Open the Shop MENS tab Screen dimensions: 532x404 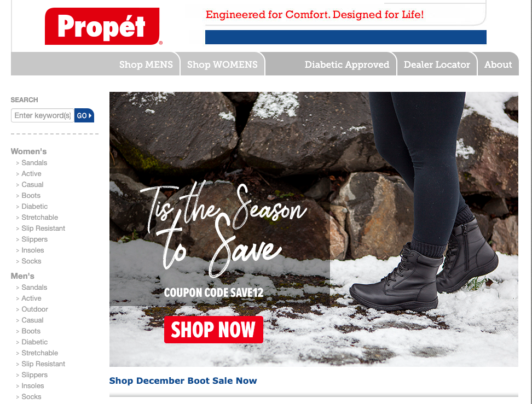[146, 65]
